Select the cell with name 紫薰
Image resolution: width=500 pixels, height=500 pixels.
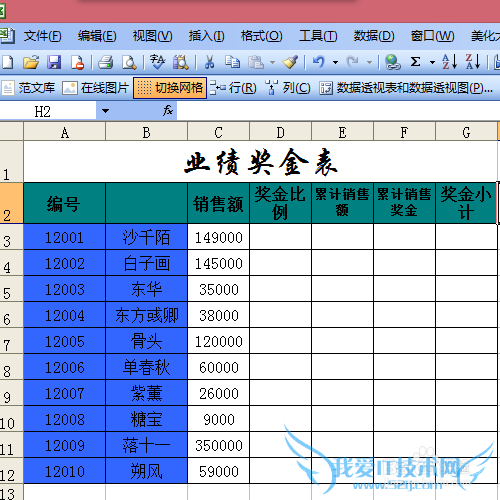146,393
